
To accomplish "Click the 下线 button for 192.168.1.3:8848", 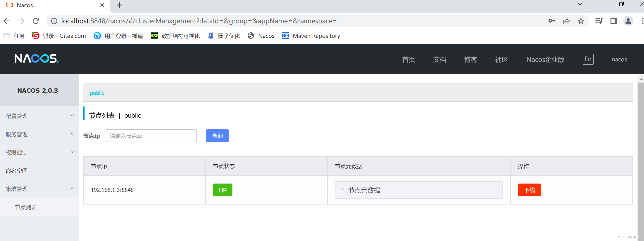I will coord(529,190).
